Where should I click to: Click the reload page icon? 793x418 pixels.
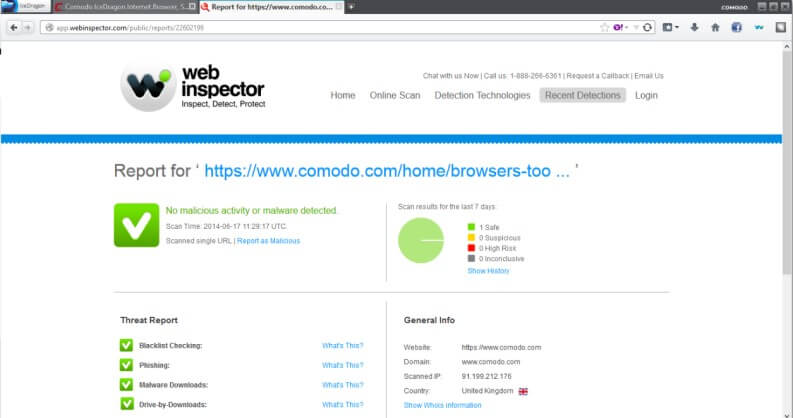pos(648,27)
